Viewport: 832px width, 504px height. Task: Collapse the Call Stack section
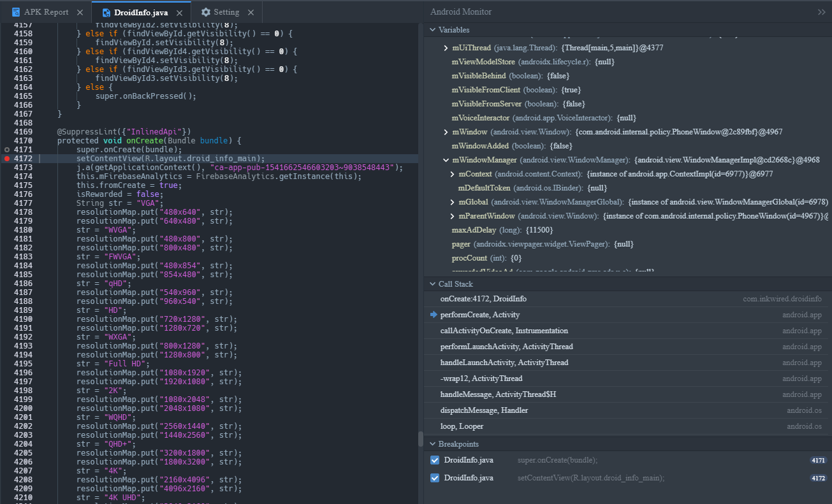tap(432, 284)
